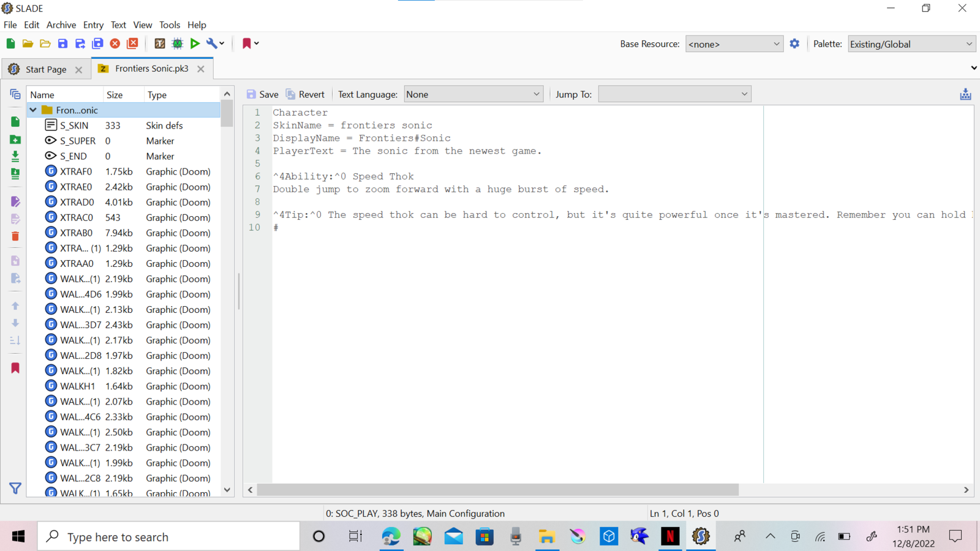Screen dimensions: 980x551
Task: Click the Import Files sidebar icon
Action: click(x=15, y=157)
